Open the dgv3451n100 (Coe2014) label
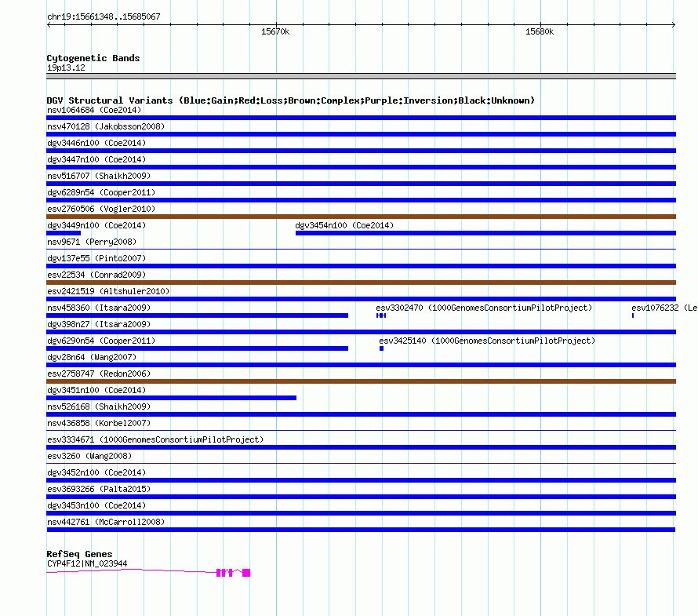Viewport: 698px width, 616px height. (x=96, y=390)
